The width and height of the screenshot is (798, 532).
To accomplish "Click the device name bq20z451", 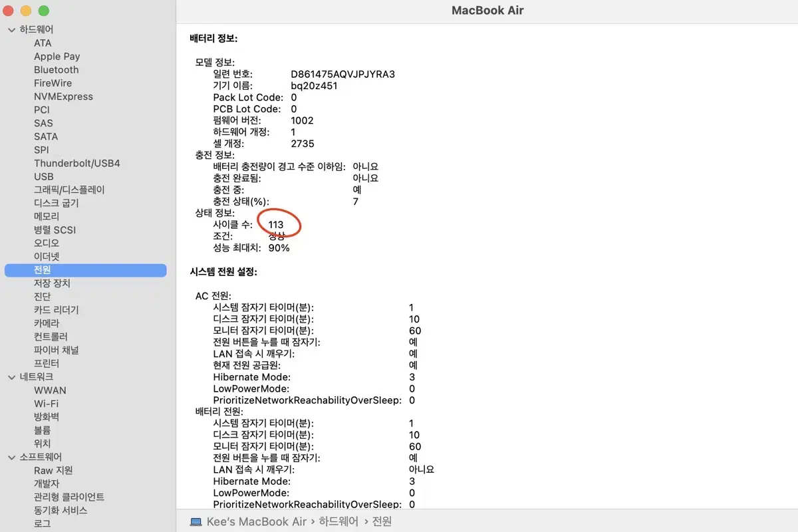I will (314, 86).
